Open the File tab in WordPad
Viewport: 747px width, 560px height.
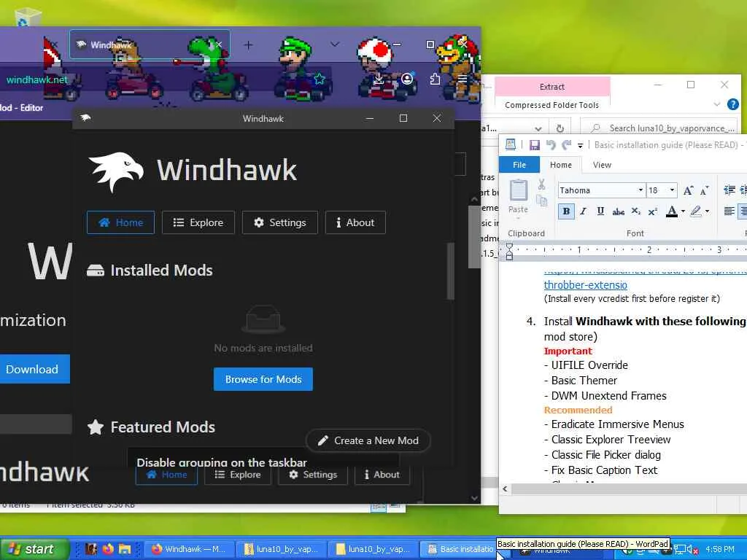(x=519, y=165)
